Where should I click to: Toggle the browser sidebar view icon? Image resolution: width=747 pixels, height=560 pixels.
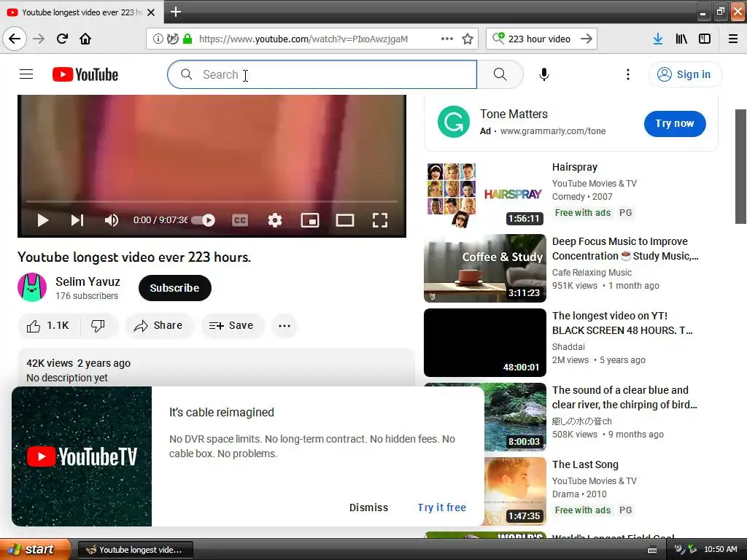click(x=705, y=39)
